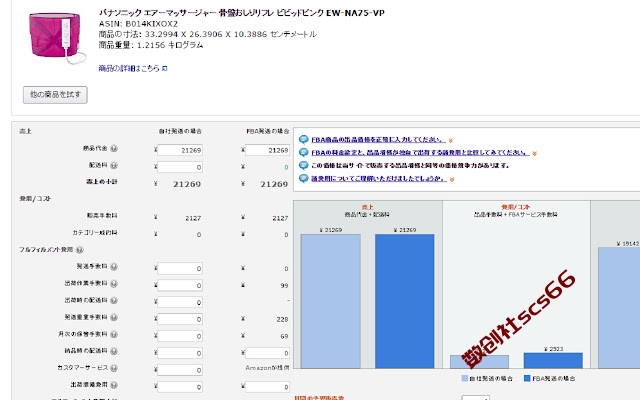Click the help icon beside 商品代金

tap(114, 149)
